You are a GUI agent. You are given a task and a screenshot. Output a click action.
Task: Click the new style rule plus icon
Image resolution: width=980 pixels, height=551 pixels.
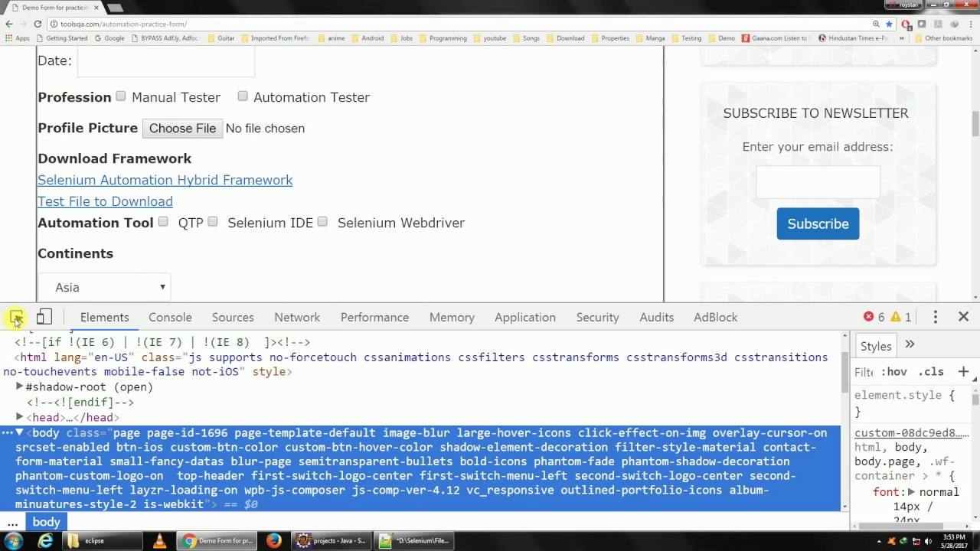(x=963, y=372)
